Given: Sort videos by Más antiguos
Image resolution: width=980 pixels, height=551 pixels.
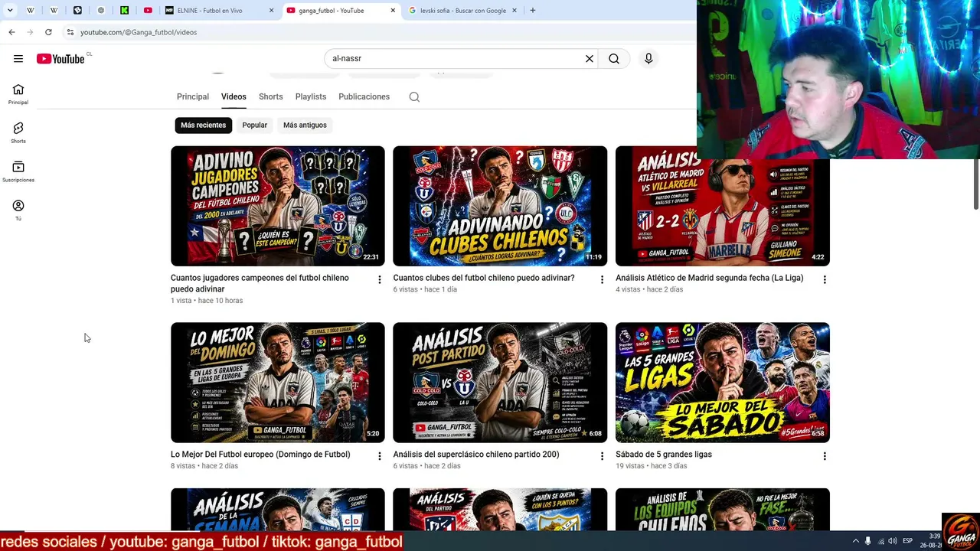Looking at the screenshot, I should point(305,126).
